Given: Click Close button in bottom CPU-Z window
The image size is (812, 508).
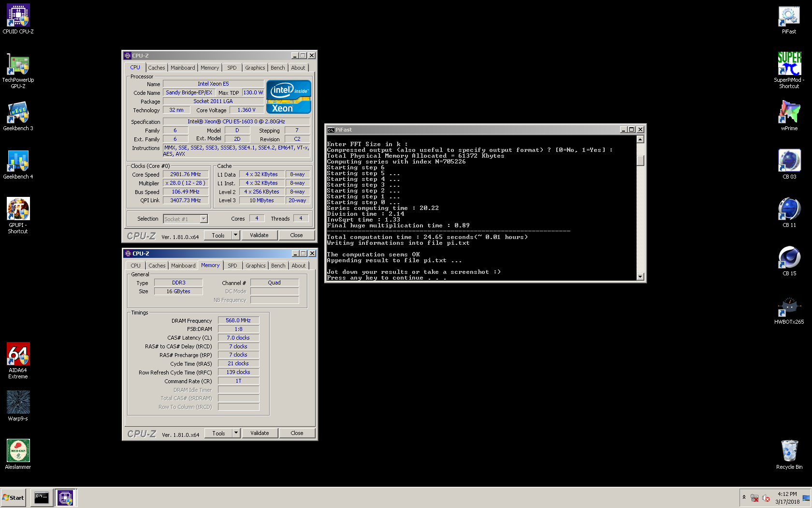Looking at the screenshot, I should [297, 433].
